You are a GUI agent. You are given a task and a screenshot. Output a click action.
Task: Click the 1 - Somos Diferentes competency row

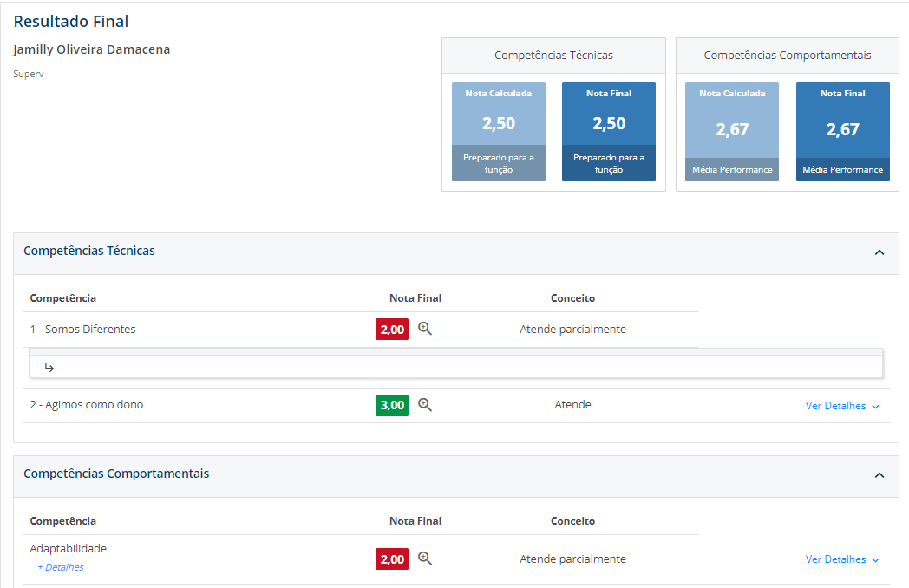point(82,330)
